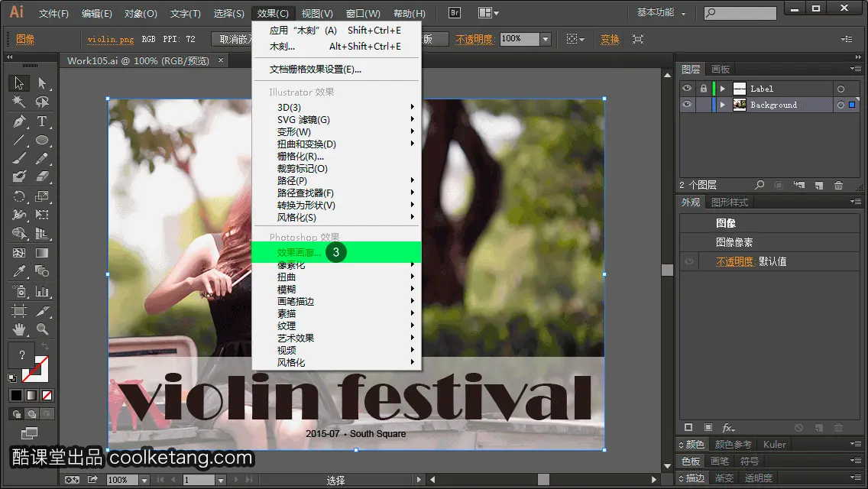Select the Hand tool

tap(19, 329)
